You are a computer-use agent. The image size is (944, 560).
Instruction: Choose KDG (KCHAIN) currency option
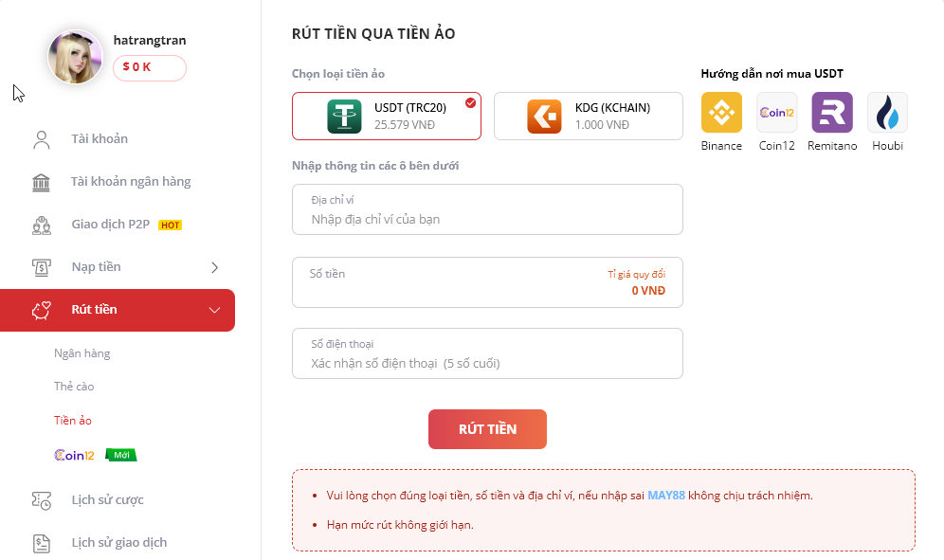pyautogui.click(x=588, y=117)
